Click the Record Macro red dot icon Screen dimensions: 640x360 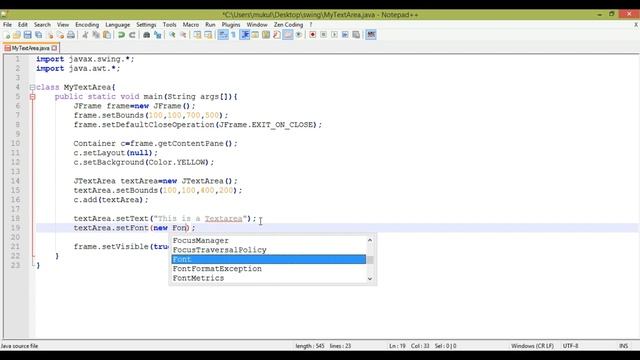tap(312, 35)
